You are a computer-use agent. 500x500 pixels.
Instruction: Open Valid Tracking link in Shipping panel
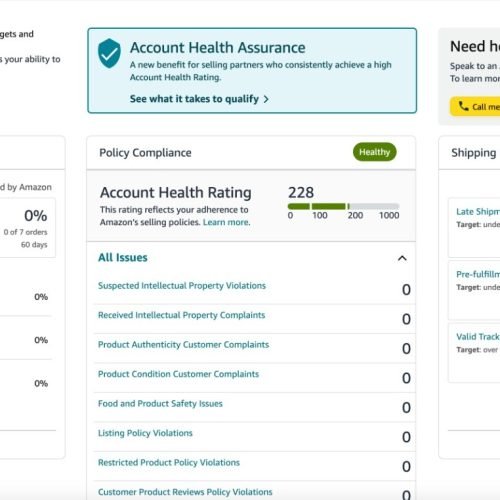click(478, 337)
